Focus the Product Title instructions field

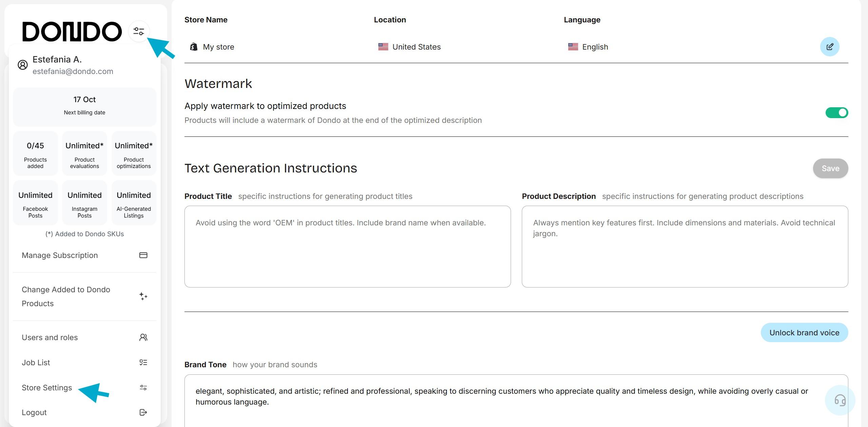point(347,246)
